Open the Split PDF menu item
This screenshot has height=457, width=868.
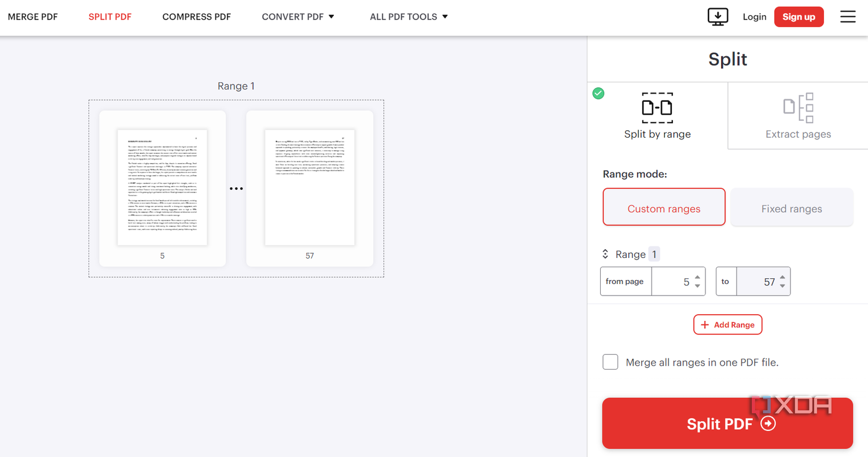point(110,17)
